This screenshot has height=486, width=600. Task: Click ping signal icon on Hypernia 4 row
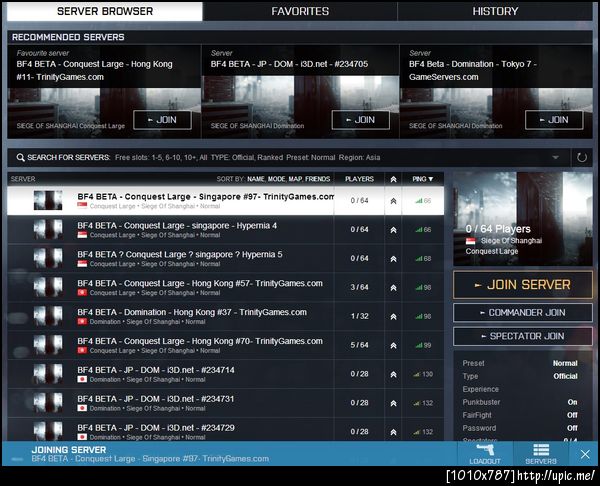tap(419, 230)
